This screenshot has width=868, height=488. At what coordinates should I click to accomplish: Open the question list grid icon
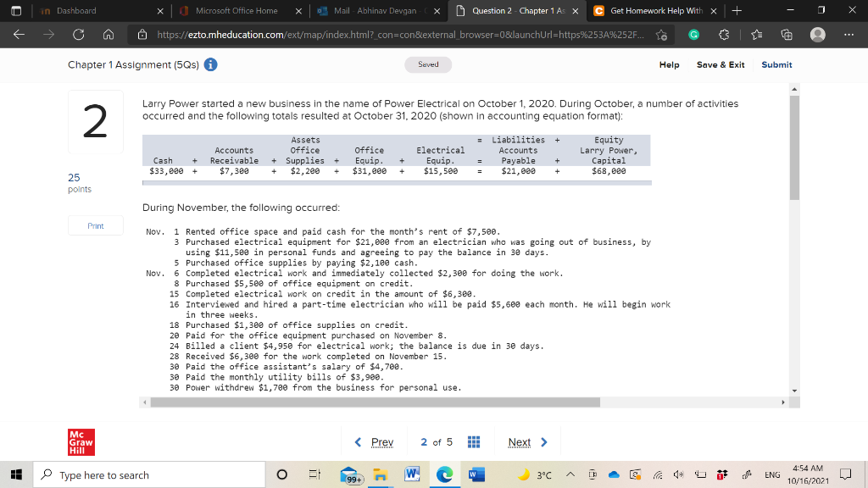(x=474, y=441)
